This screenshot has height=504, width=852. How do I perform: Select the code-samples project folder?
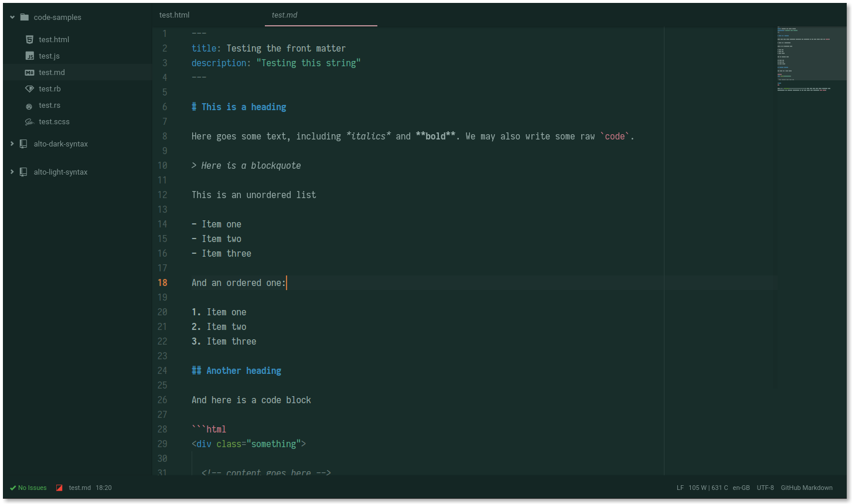pyautogui.click(x=57, y=17)
